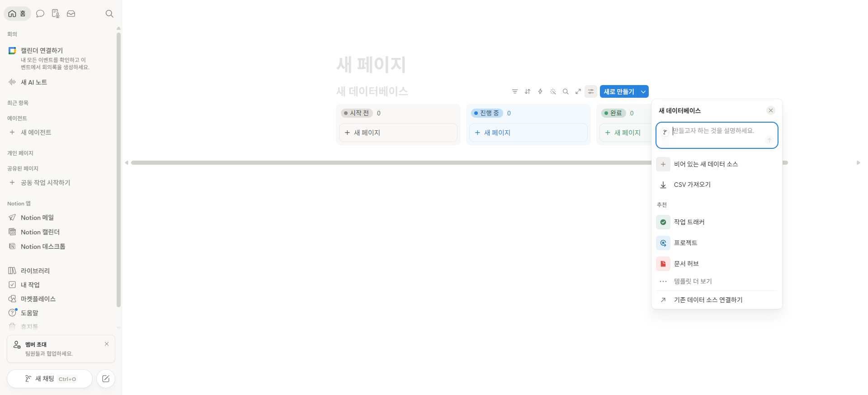The width and height of the screenshot is (868, 395).
Task: Click 기존 데이터 소스 연결하기
Action: click(x=717, y=300)
